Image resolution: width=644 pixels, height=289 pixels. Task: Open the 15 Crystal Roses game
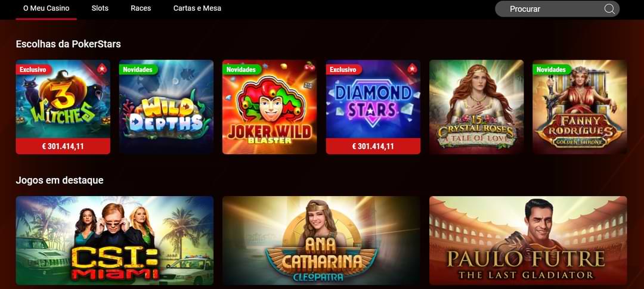[x=476, y=107]
